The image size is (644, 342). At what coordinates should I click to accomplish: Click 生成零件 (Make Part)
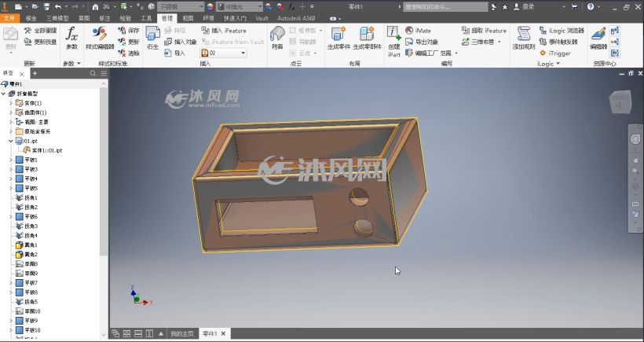pos(338,38)
